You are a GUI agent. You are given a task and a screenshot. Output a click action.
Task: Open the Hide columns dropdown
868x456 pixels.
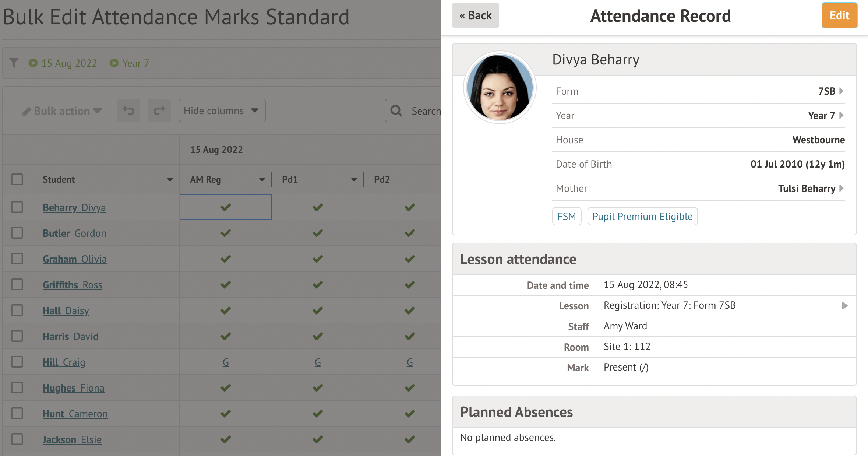222,111
